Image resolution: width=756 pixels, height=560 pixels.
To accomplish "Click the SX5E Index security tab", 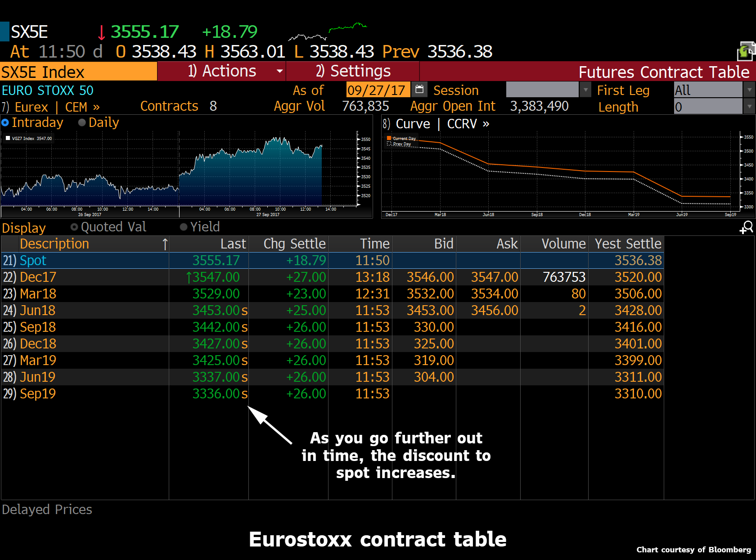I will pyautogui.click(x=78, y=72).
